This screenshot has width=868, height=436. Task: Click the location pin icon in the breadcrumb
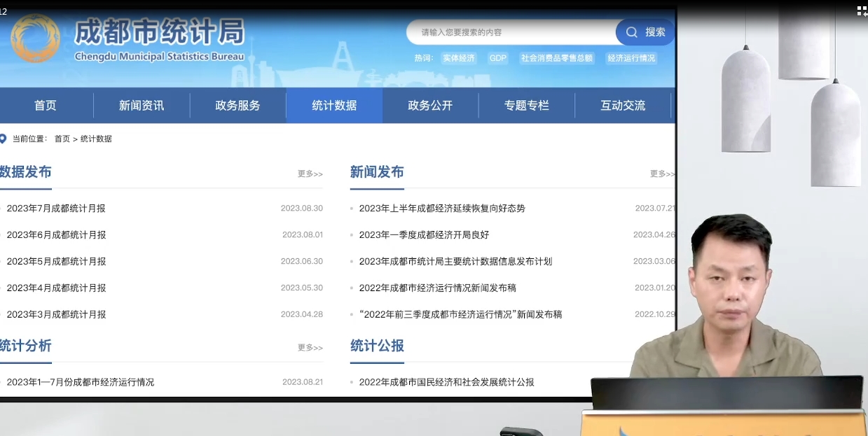click(4, 139)
